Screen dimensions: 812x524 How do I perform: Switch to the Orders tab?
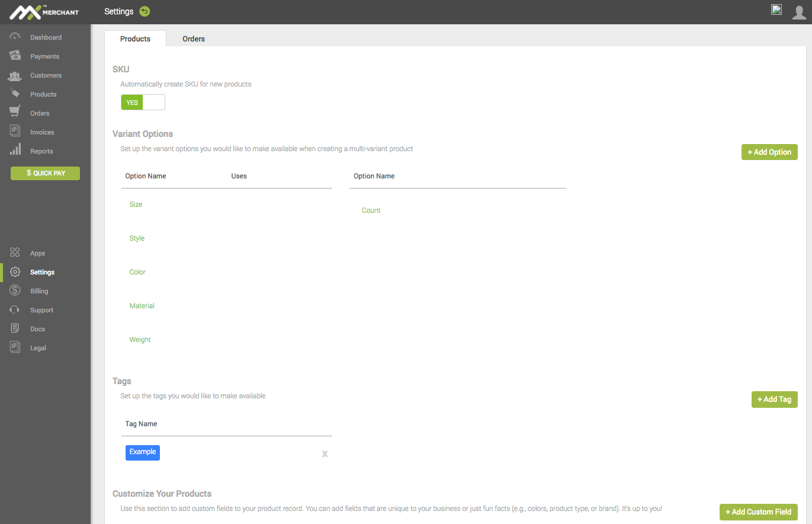coord(194,39)
